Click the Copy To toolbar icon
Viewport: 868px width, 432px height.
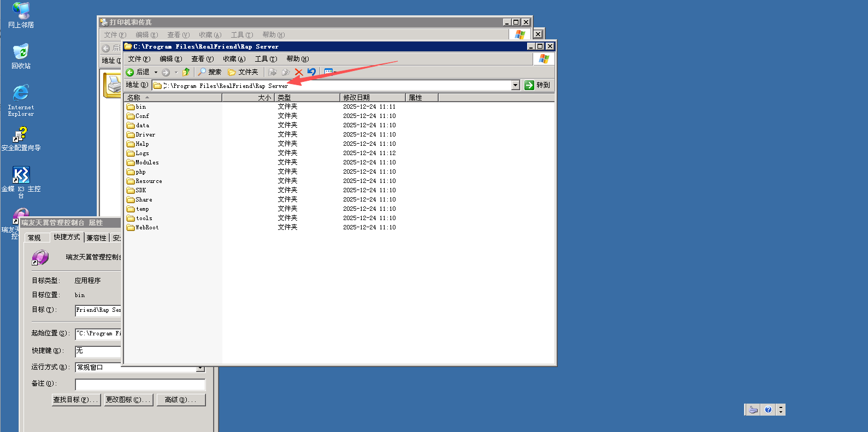285,72
